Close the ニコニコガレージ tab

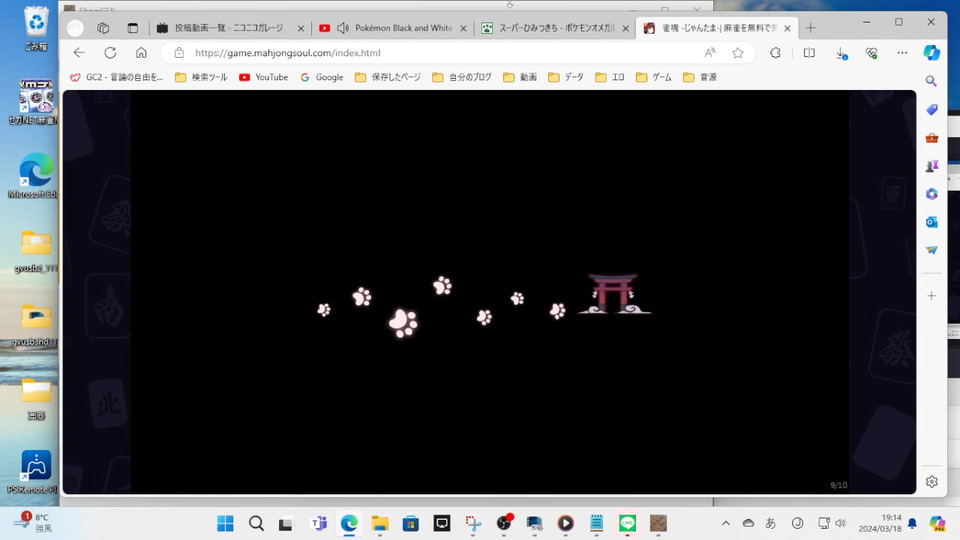pyautogui.click(x=301, y=28)
